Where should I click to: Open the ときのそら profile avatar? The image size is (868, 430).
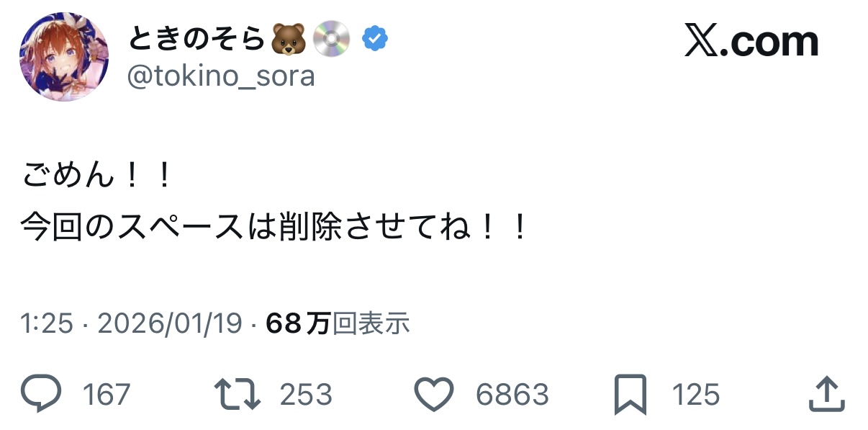[63, 56]
